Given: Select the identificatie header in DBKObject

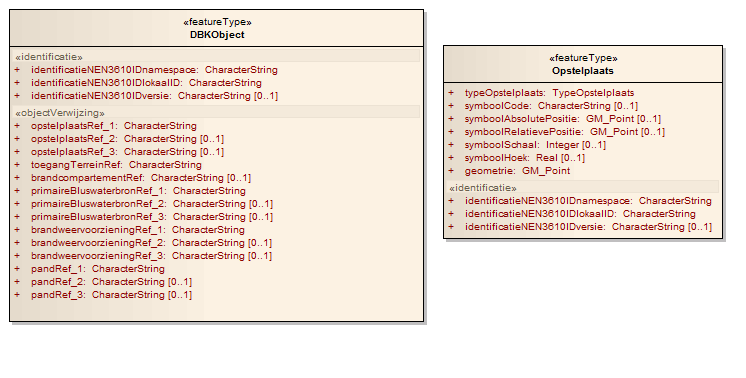Looking at the screenshot, I should pyautogui.click(x=49, y=57).
